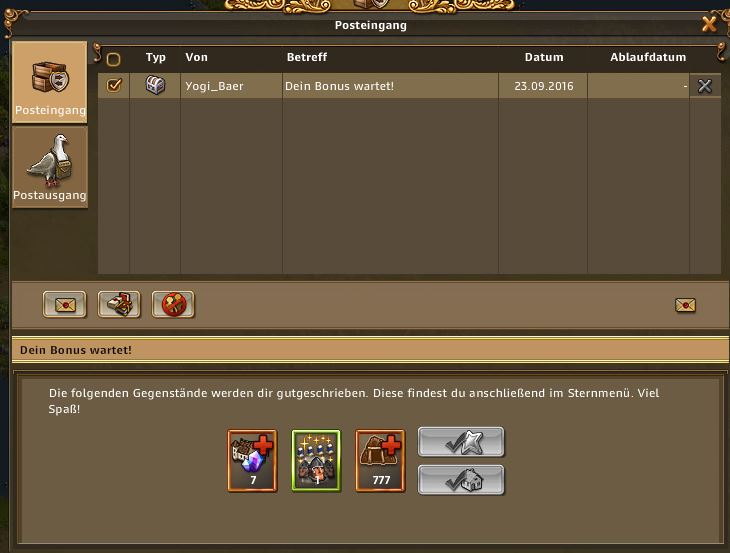Image resolution: width=730 pixels, height=553 pixels.
Task: Accept rewards to the storehouse
Action: (x=461, y=480)
